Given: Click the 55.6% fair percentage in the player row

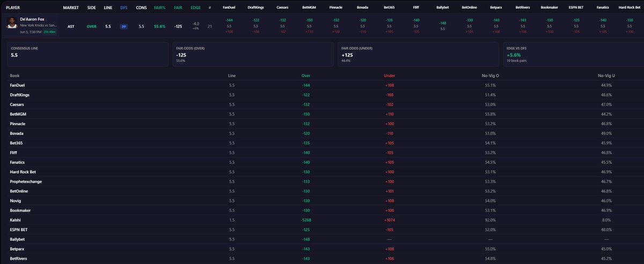Looking at the screenshot, I should [x=160, y=26].
